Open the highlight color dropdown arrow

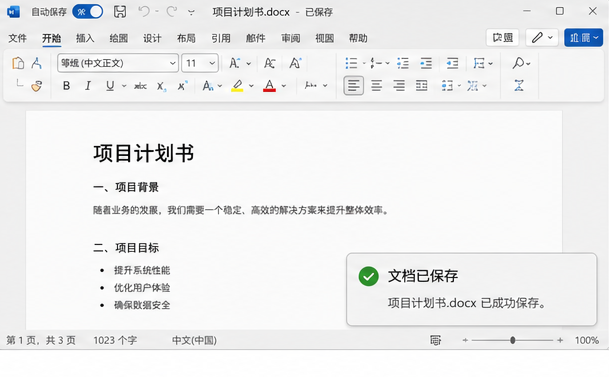point(251,86)
